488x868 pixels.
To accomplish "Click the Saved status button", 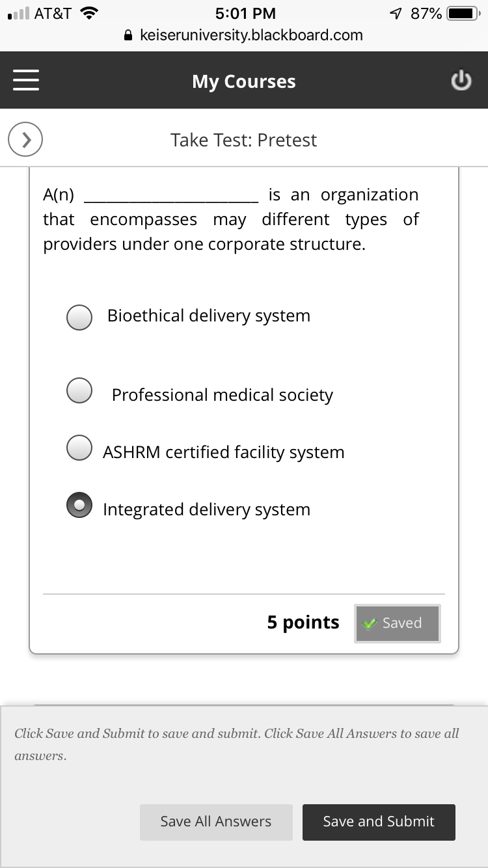I will [x=397, y=623].
